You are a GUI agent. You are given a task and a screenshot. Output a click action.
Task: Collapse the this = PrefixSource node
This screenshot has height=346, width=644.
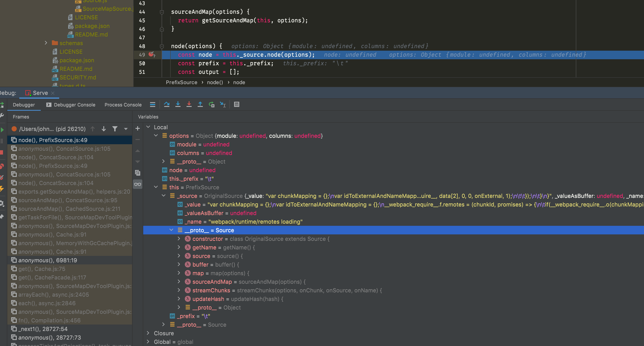[156, 187]
